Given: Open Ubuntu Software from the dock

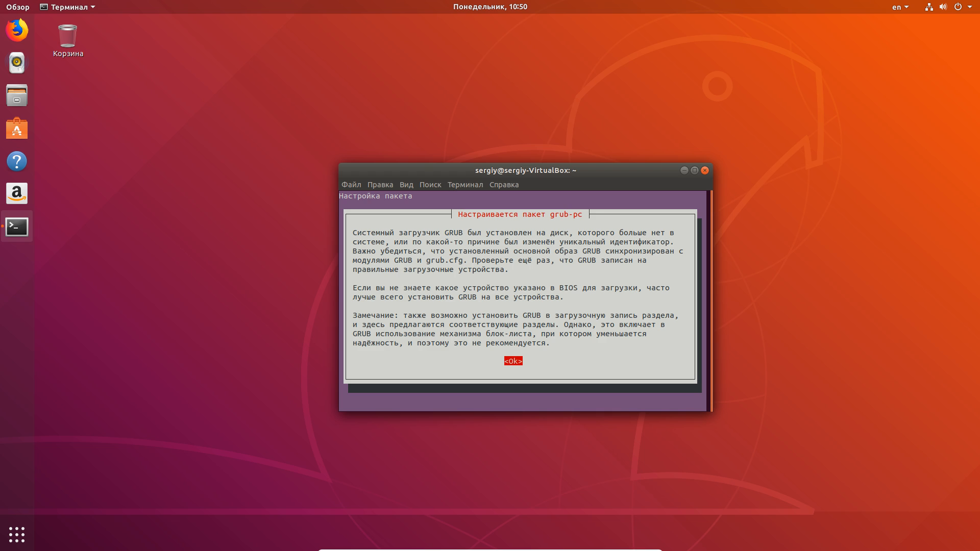Looking at the screenshot, I should [x=17, y=129].
